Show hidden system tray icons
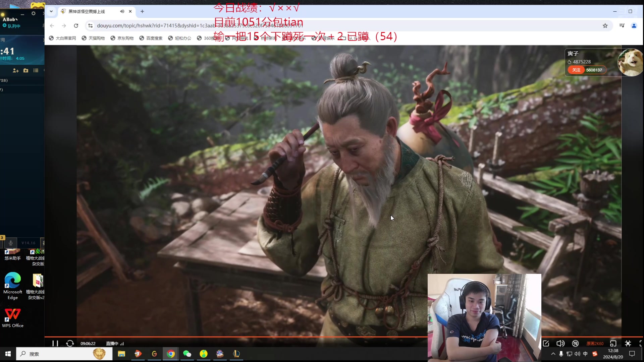Image resolution: width=644 pixels, height=362 pixels. [x=553, y=354]
